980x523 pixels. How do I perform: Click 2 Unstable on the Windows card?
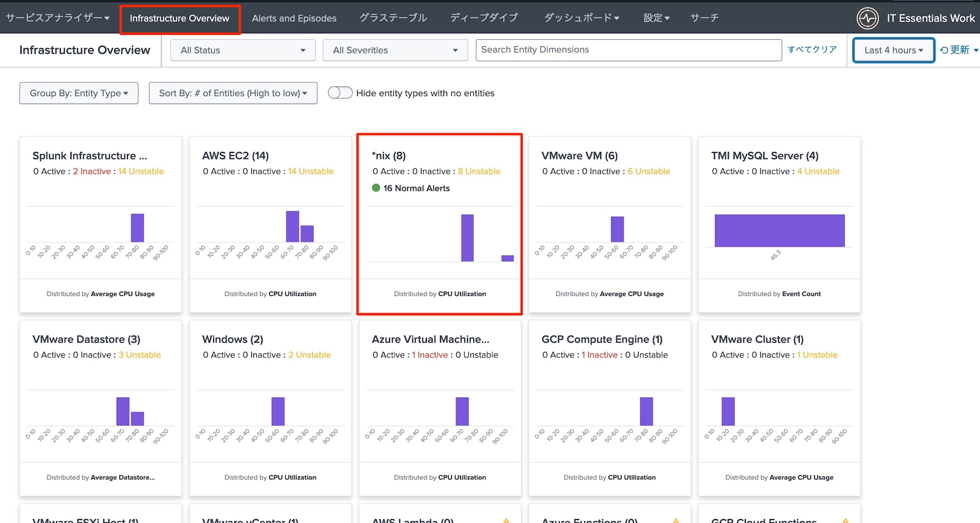coord(309,355)
